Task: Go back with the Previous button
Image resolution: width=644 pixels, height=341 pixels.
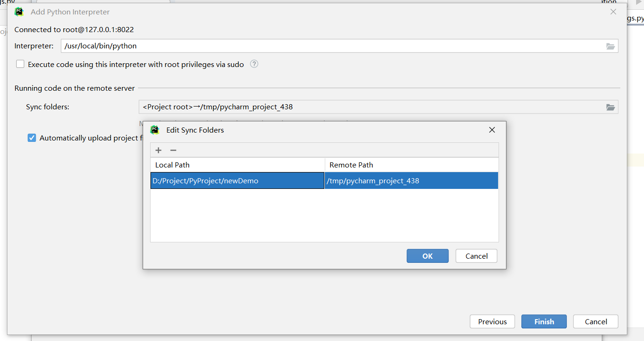Action: pos(492,321)
